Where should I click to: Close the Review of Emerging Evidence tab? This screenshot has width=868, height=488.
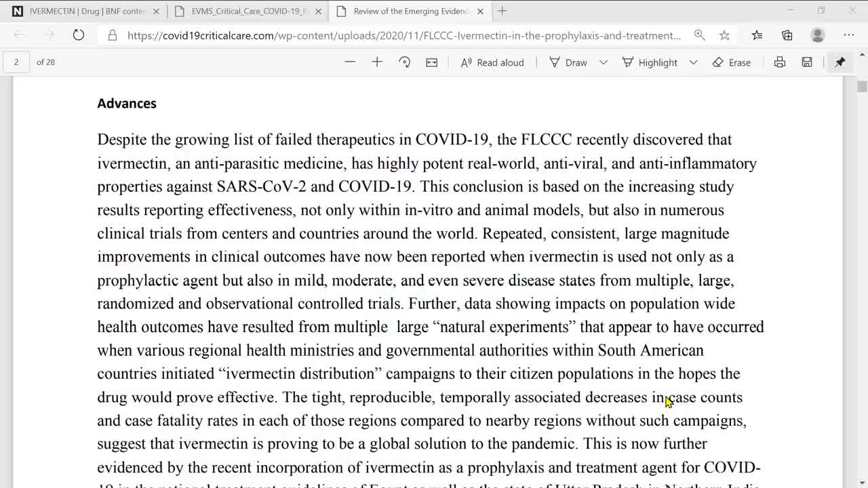[x=480, y=12]
